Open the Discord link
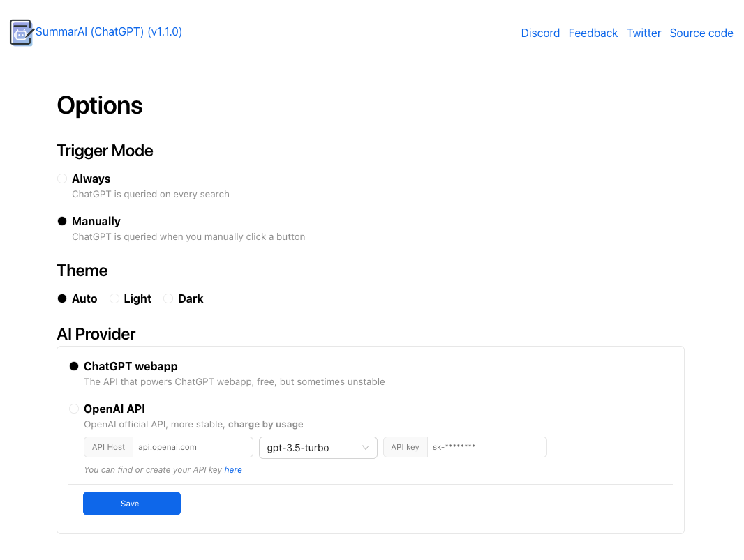The width and height of the screenshot is (744, 560). coord(540,33)
